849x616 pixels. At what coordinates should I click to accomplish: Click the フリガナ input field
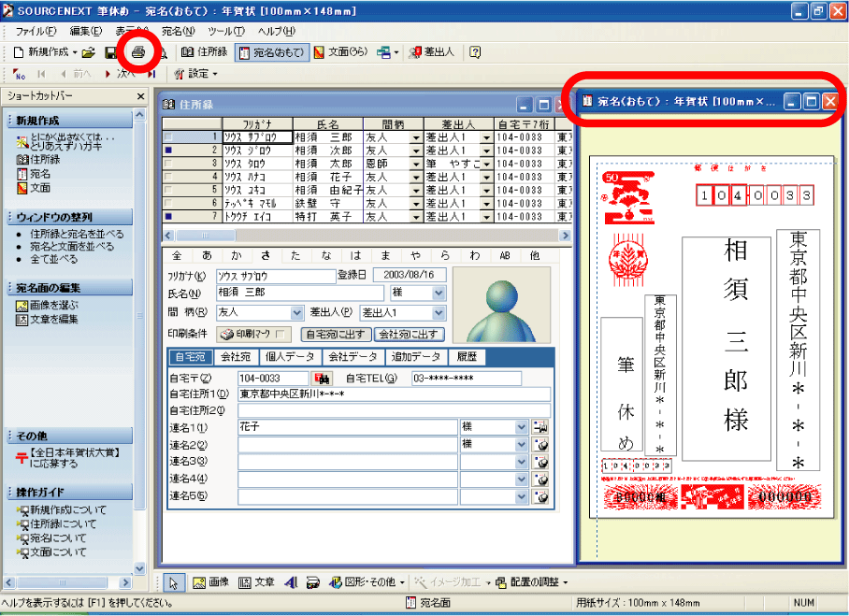(276, 276)
